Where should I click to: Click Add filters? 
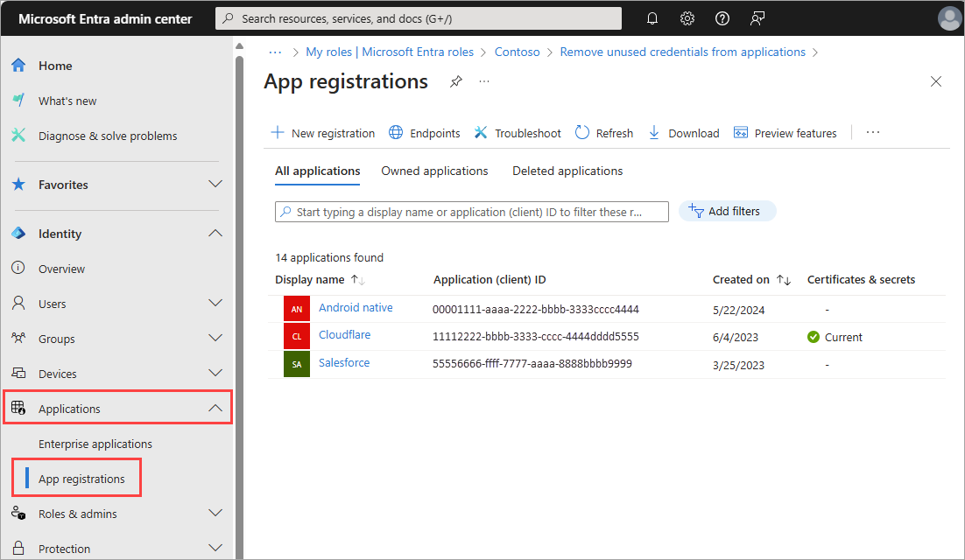point(727,210)
